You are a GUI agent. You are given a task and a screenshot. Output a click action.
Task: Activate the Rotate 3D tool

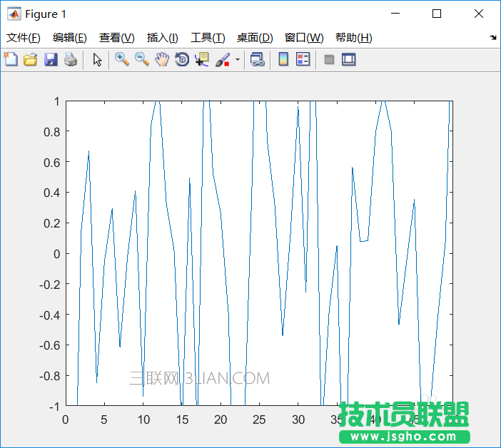click(x=182, y=59)
